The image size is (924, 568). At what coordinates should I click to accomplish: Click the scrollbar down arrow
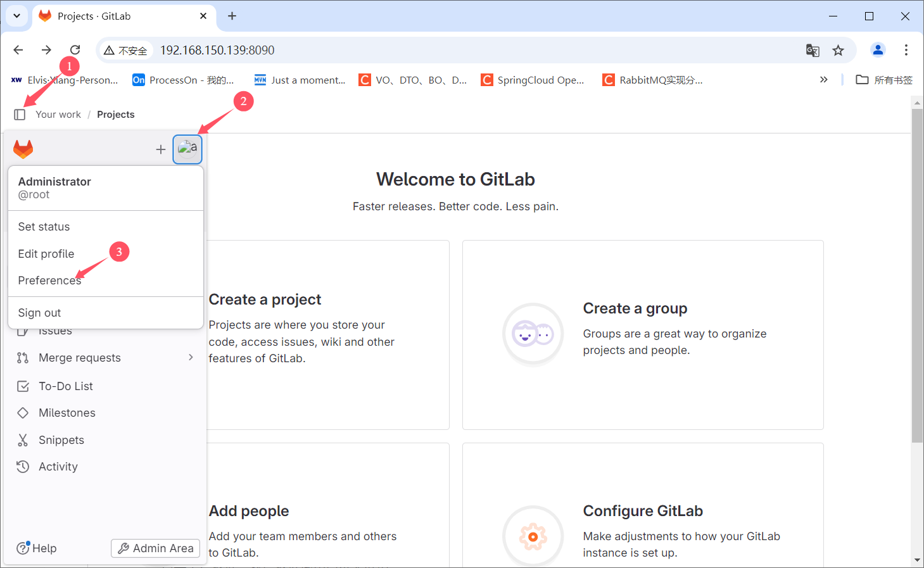click(x=917, y=560)
